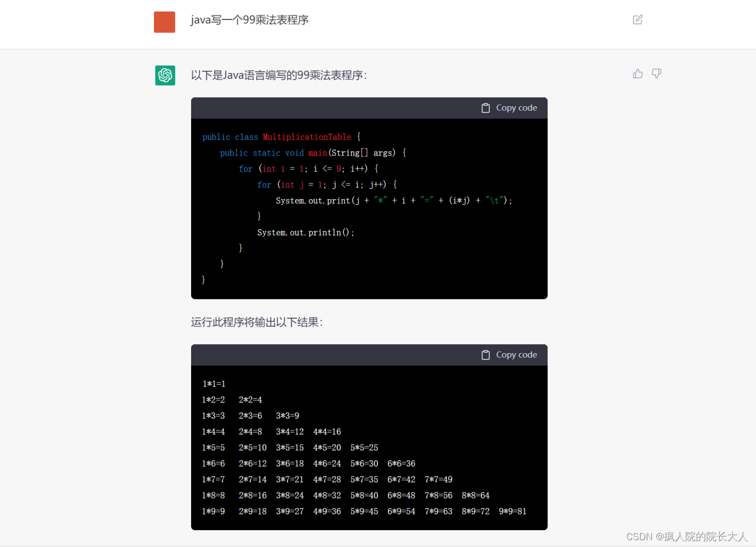The image size is (756, 547).
Task: Click the clipboard icon above the output block
Action: tap(486, 355)
